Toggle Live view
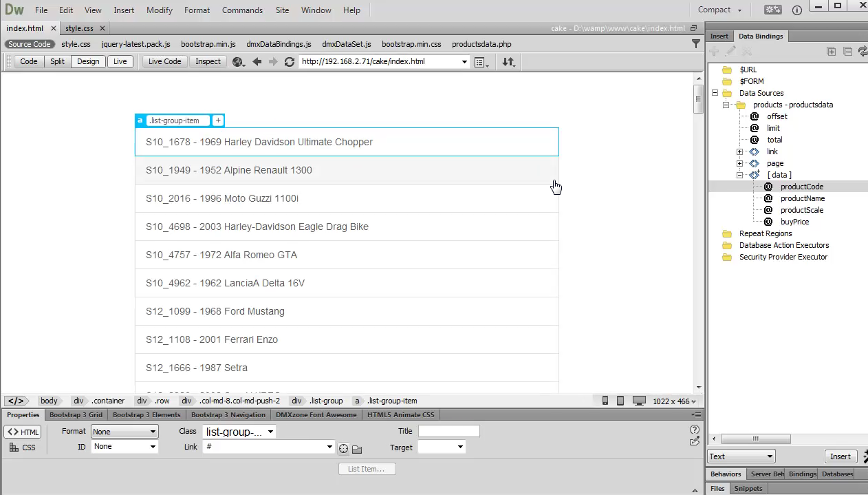Image resolution: width=868 pixels, height=495 pixels. 120,62
